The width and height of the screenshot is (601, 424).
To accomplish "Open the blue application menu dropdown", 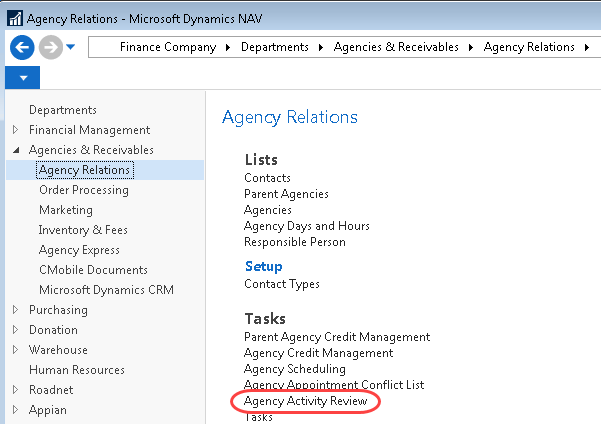I will [x=22, y=78].
